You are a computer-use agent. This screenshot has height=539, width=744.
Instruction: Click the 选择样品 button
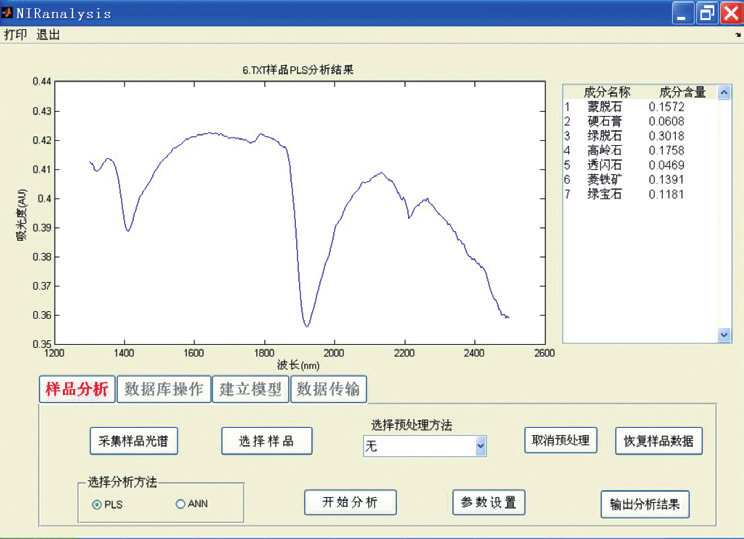[x=267, y=441]
